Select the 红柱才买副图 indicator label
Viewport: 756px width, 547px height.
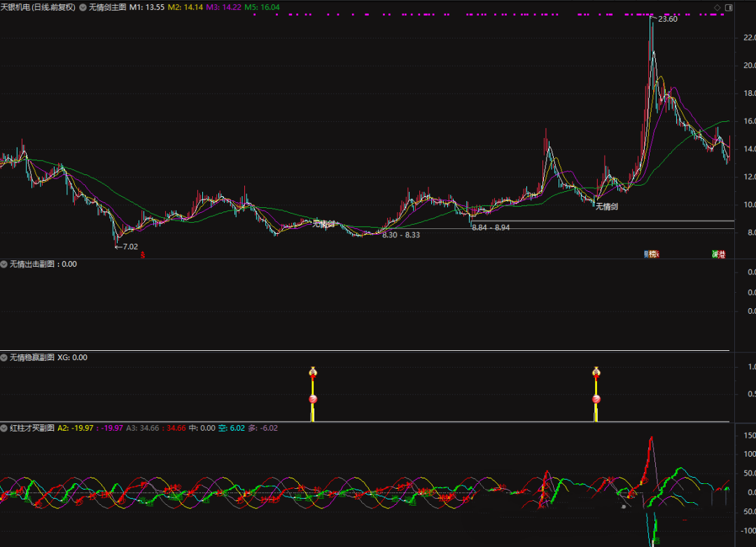[x=32, y=427]
